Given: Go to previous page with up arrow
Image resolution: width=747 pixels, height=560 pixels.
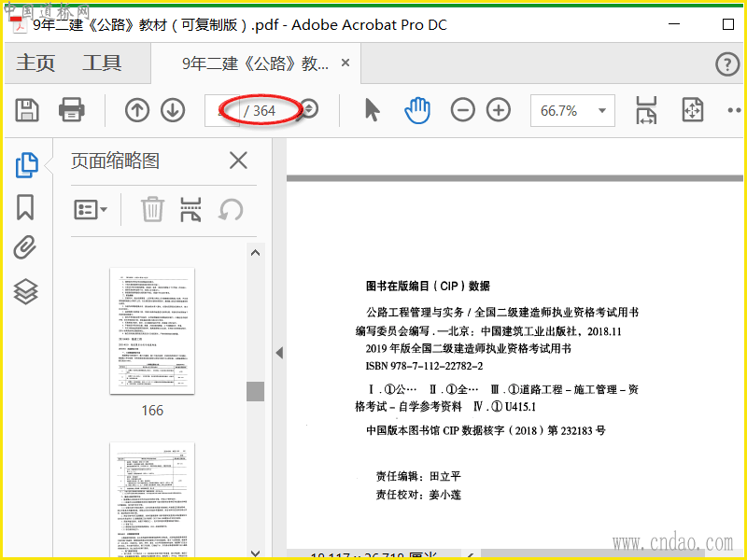Looking at the screenshot, I should click(x=137, y=110).
